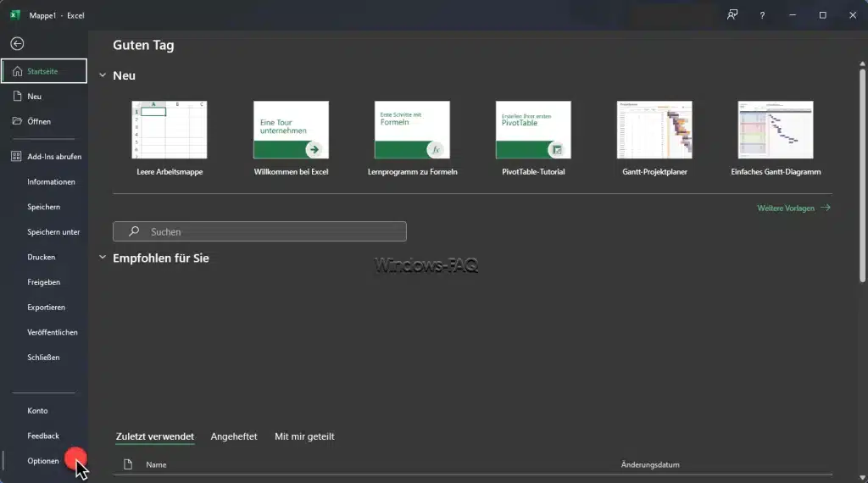Open the Willkommen bei Excel tour thumbnail
The width and height of the screenshot is (868, 483).
pos(292,130)
